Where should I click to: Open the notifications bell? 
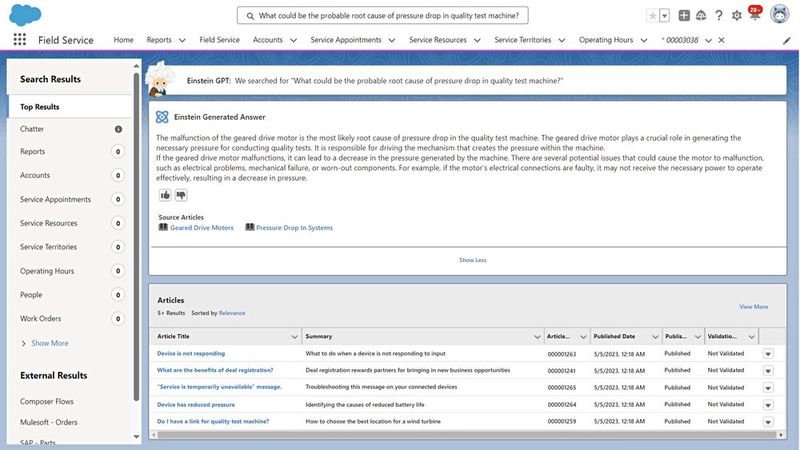tap(755, 14)
